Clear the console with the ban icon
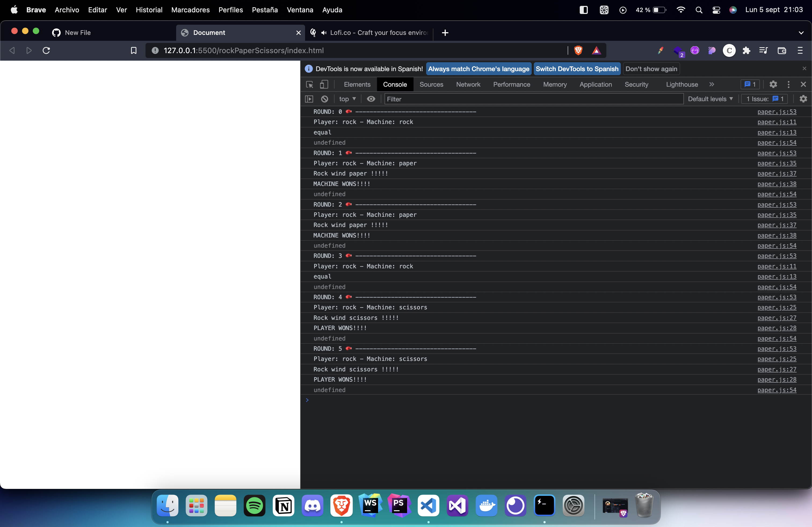This screenshot has height=527, width=812. click(x=324, y=99)
